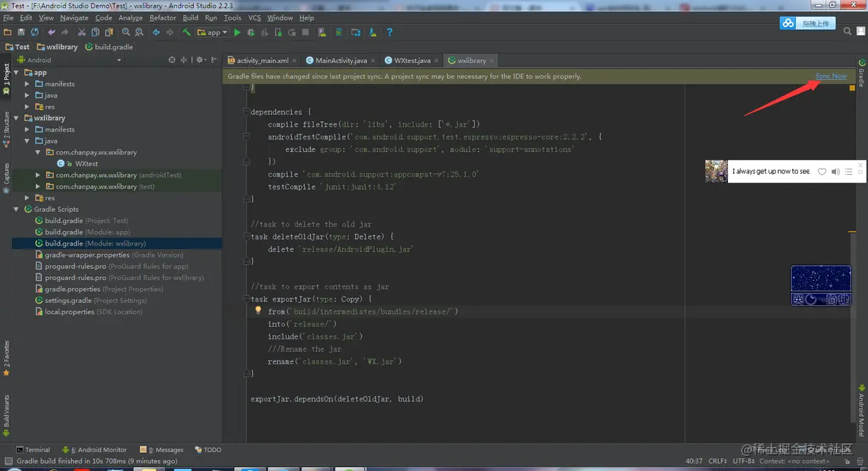Image resolution: width=868 pixels, height=471 pixels.
Task: Open the Gradle side panel tab
Action: (862, 73)
